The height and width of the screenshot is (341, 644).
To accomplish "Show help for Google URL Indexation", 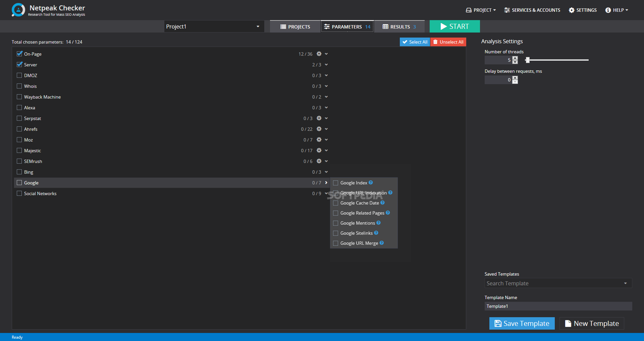I will click(x=390, y=192).
